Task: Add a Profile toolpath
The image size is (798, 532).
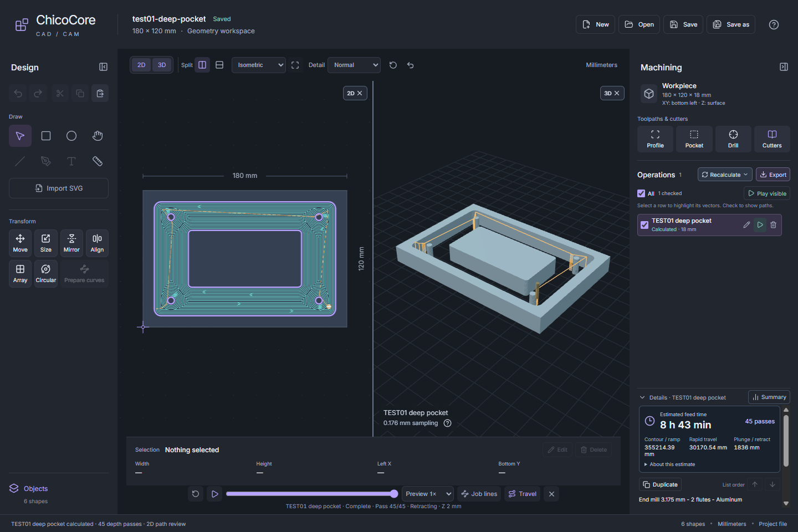Action: tap(655, 139)
